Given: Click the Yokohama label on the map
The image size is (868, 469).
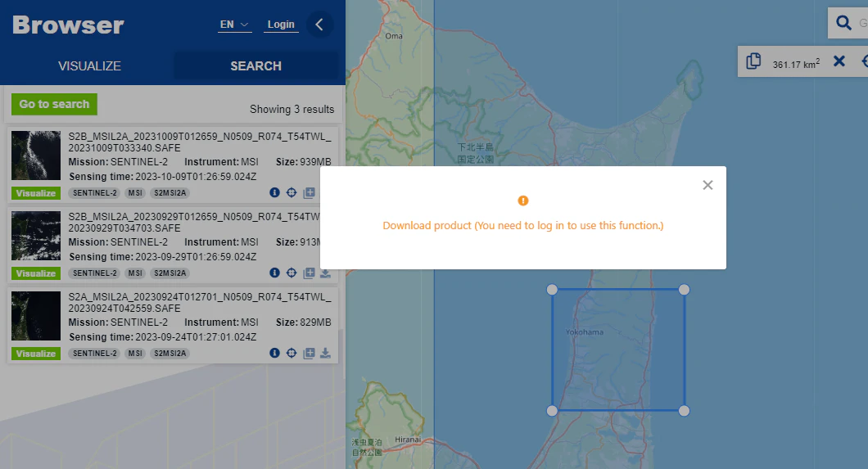Looking at the screenshot, I should pyautogui.click(x=585, y=331).
